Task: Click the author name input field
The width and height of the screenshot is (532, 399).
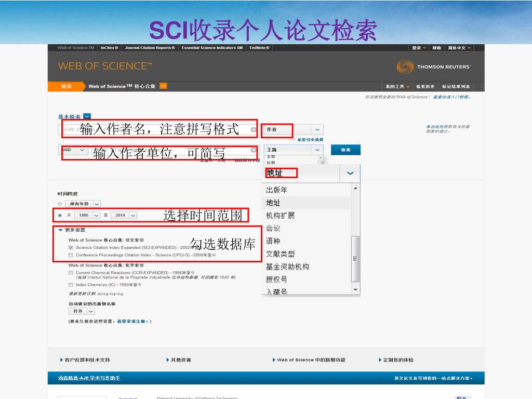Action: click(x=158, y=129)
